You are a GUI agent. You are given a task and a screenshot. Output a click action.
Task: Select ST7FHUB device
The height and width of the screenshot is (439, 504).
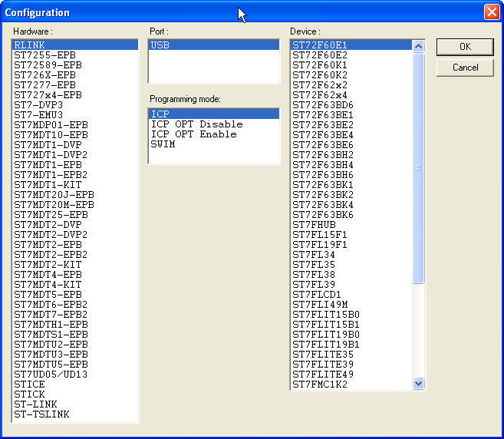point(351,224)
